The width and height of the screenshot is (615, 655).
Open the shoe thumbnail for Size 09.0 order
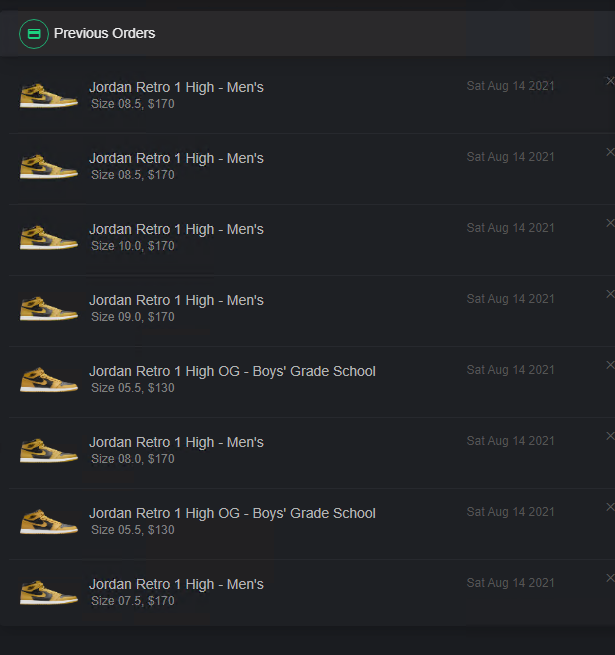pos(48,308)
